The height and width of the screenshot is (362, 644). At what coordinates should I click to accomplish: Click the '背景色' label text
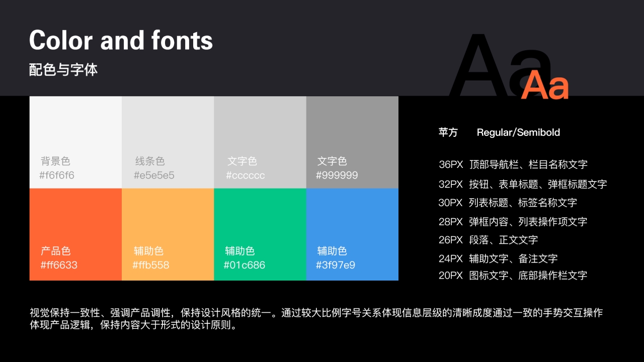(55, 161)
